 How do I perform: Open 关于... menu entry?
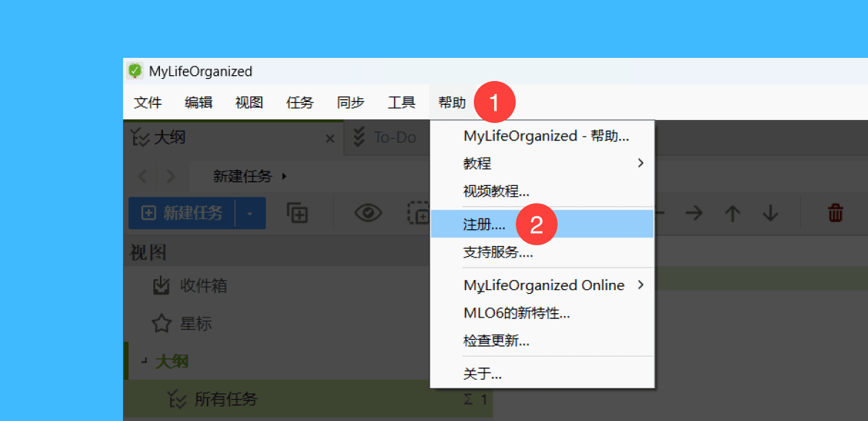(x=542, y=374)
